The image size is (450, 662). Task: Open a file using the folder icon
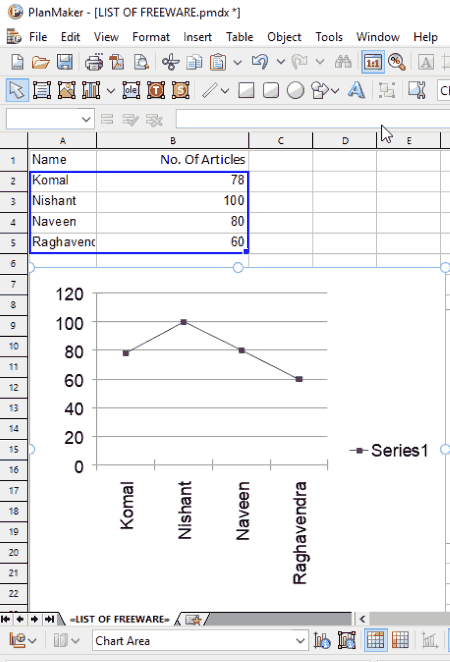pos(41,62)
